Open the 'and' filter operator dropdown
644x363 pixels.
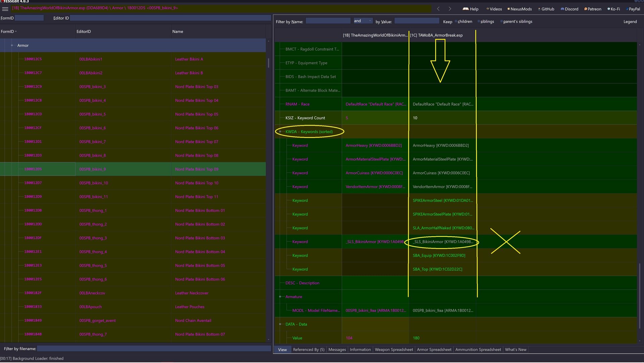[x=363, y=21]
